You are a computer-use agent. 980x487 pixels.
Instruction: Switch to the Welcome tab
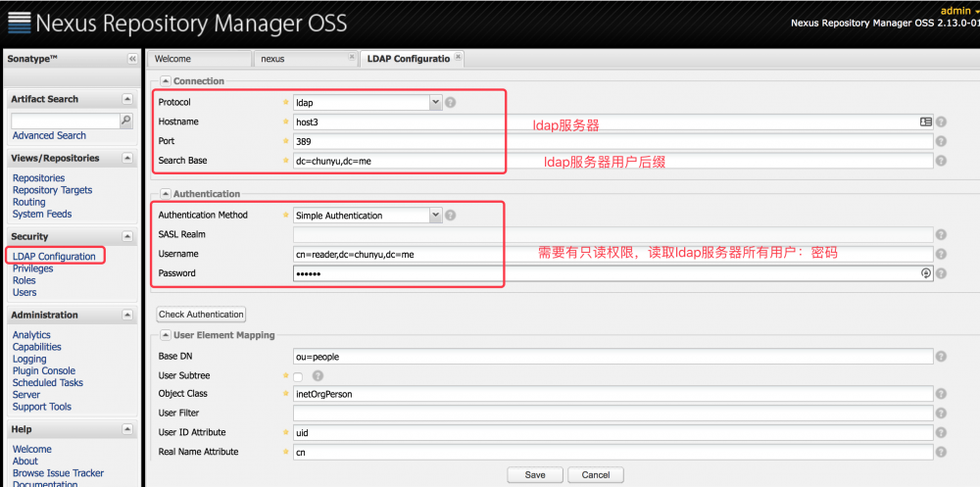point(199,59)
